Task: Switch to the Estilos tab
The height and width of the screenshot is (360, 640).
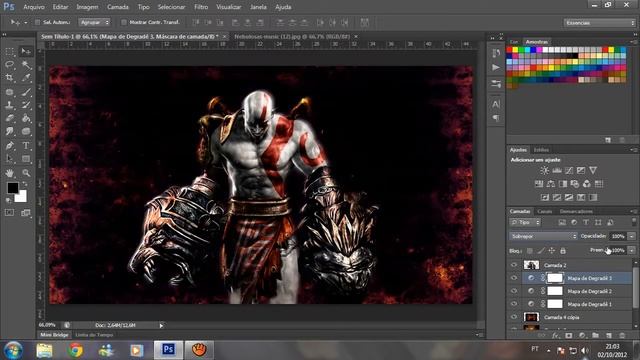Action: pyautogui.click(x=541, y=150)
